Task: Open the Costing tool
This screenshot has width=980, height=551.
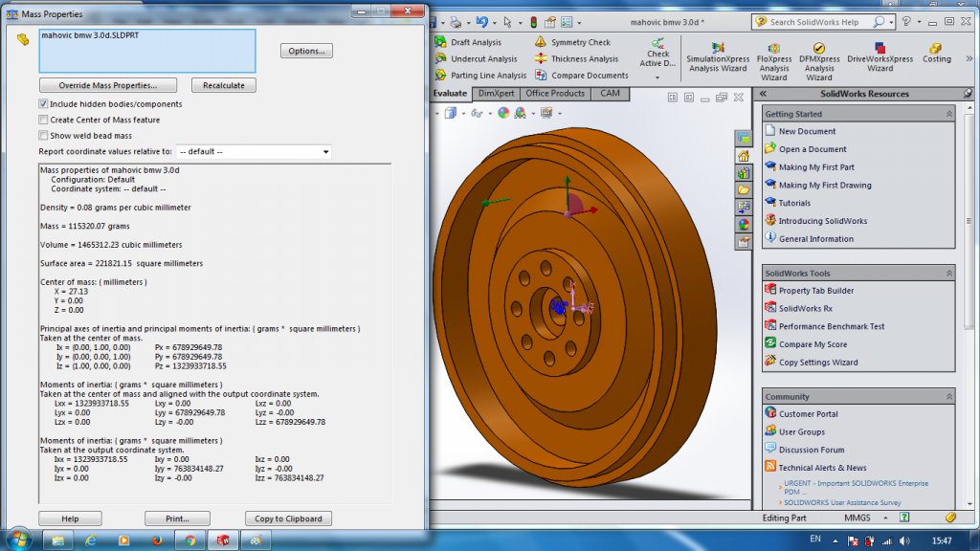Action: [936, 53]
